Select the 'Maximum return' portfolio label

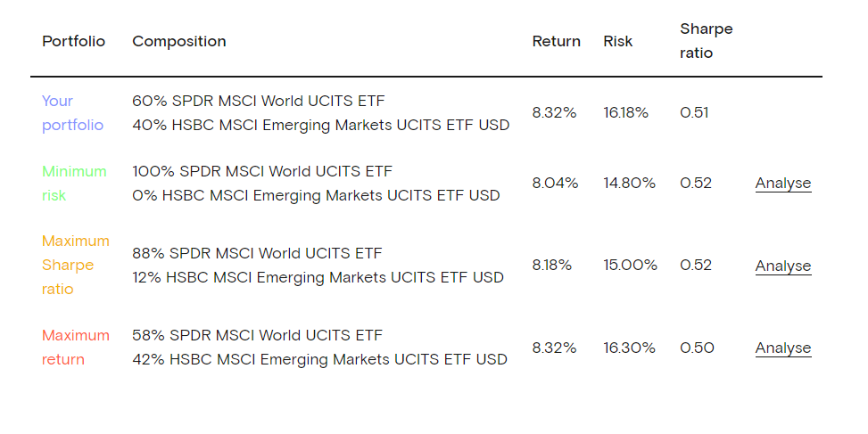75,348
